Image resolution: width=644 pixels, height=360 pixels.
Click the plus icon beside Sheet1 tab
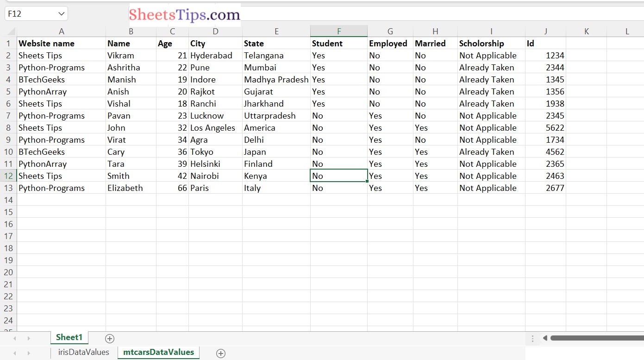pos(110,339)
